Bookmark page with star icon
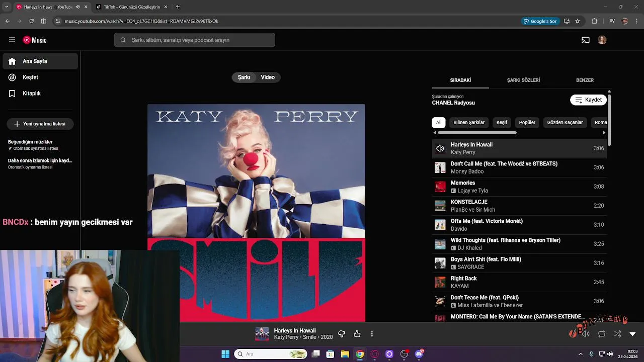 (x=578, y=21)
